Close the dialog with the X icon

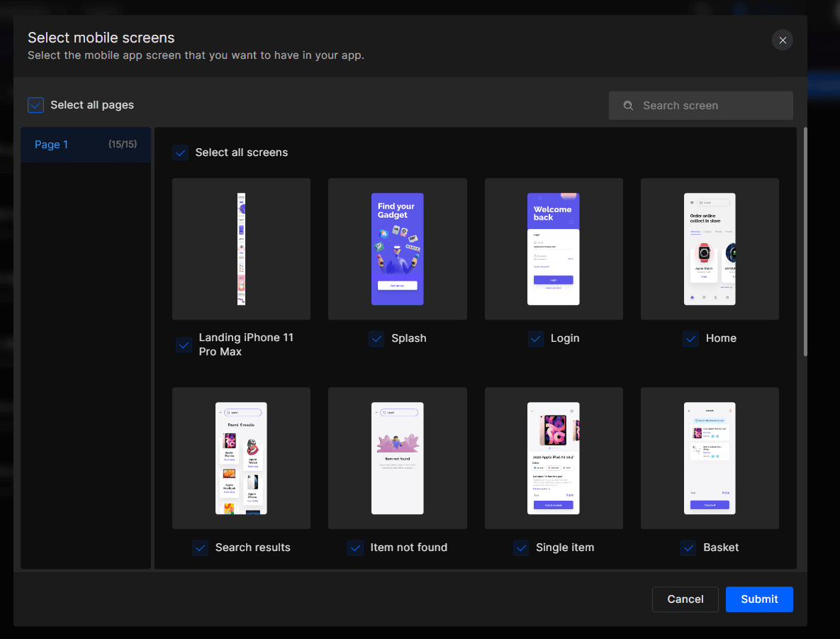(782, 40)
